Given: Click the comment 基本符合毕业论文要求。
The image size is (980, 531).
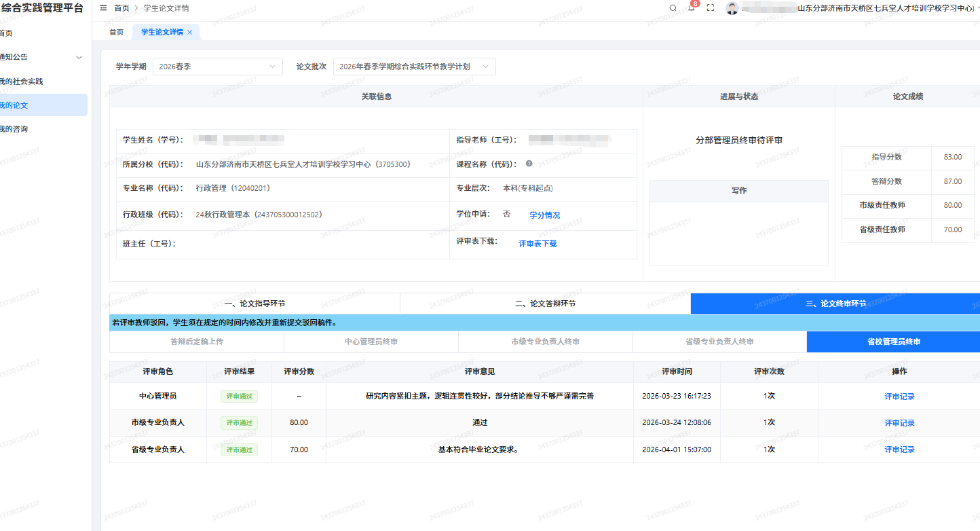Looking at the screenshot, I should click(x=479, y=450).
